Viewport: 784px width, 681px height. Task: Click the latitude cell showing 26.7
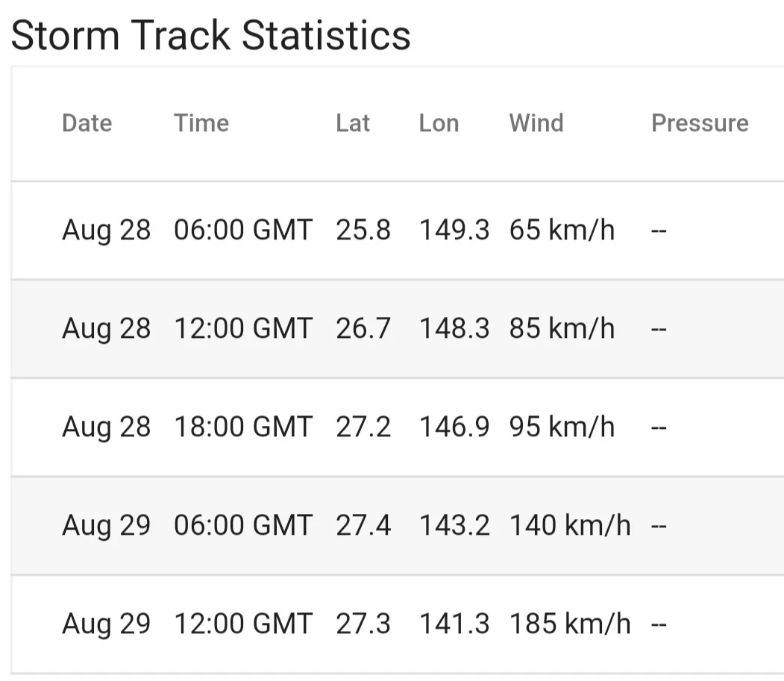pyautogui.click(x=363, y=328)
